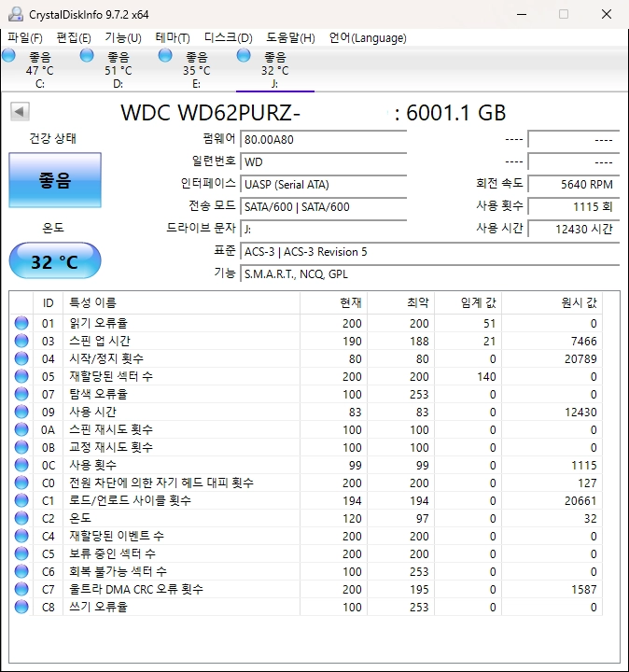629x672 pixels.
Task: Click status icon of row 03 스핀 업 시간
Action: 21,341
